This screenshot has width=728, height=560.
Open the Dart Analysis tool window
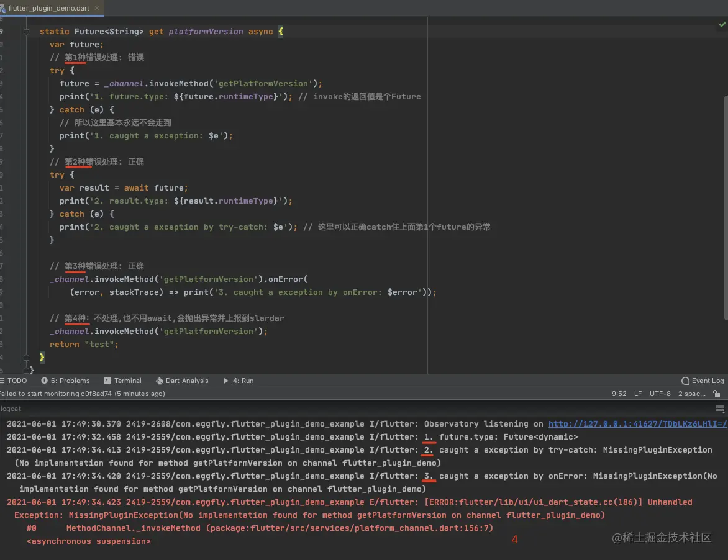(182, 381)
